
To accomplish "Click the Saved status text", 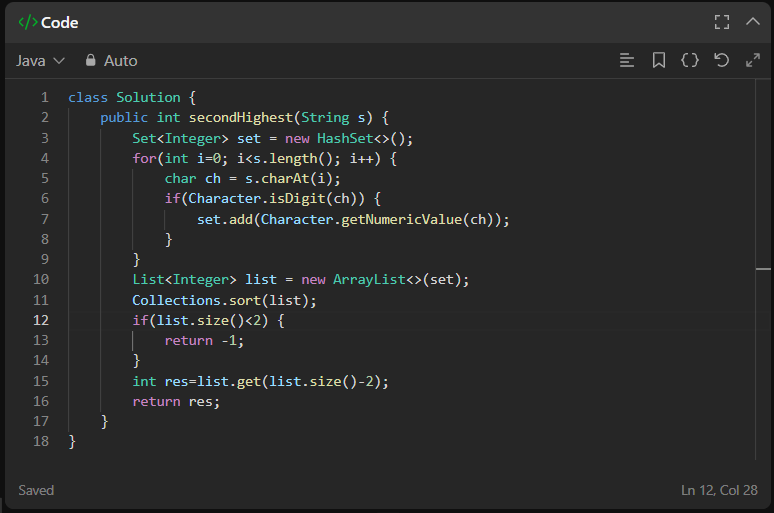I will (36, 490).
